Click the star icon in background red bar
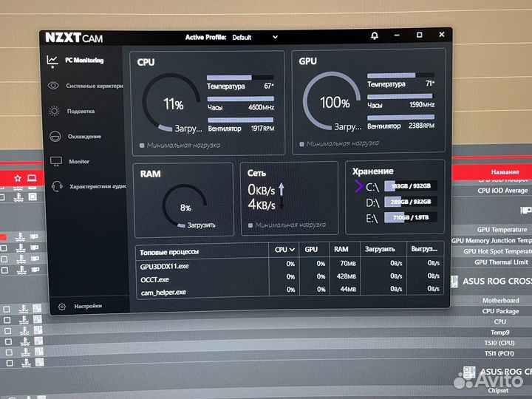 point(18,178)
